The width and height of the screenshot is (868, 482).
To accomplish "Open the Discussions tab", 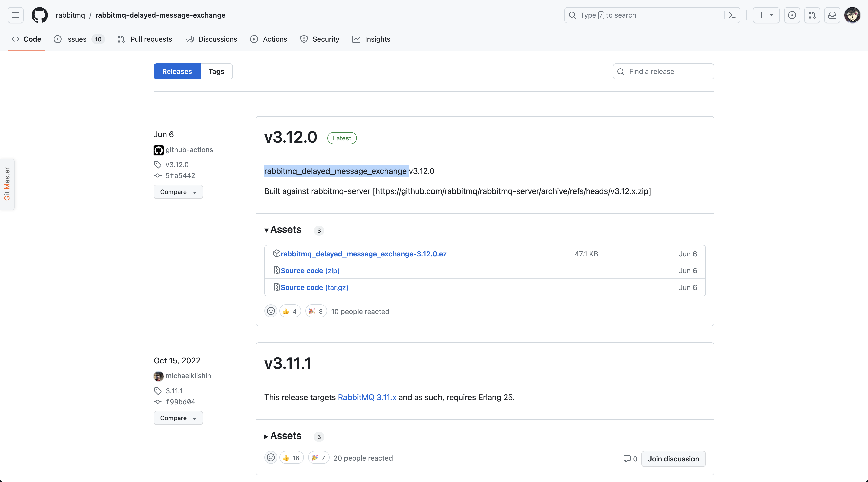I will (x=211, y=39).
